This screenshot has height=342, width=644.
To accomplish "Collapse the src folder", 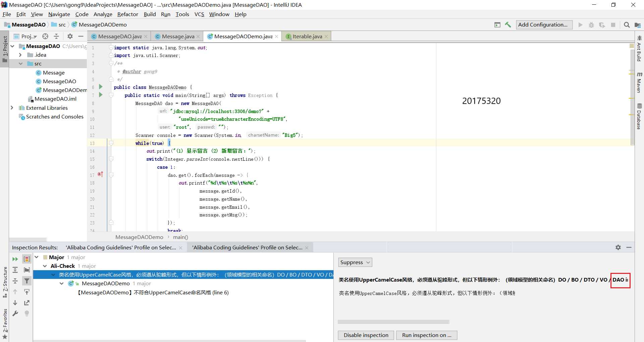I will 20,64.
